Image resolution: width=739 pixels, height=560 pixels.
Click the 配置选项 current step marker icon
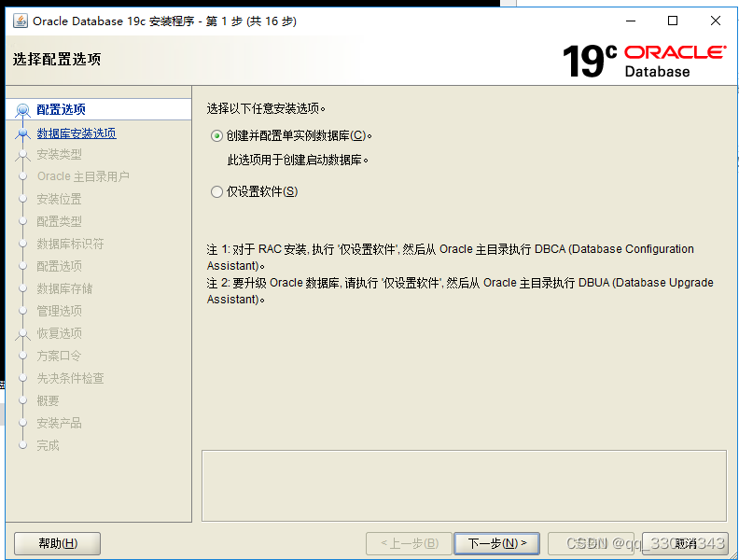click(22, 110)
